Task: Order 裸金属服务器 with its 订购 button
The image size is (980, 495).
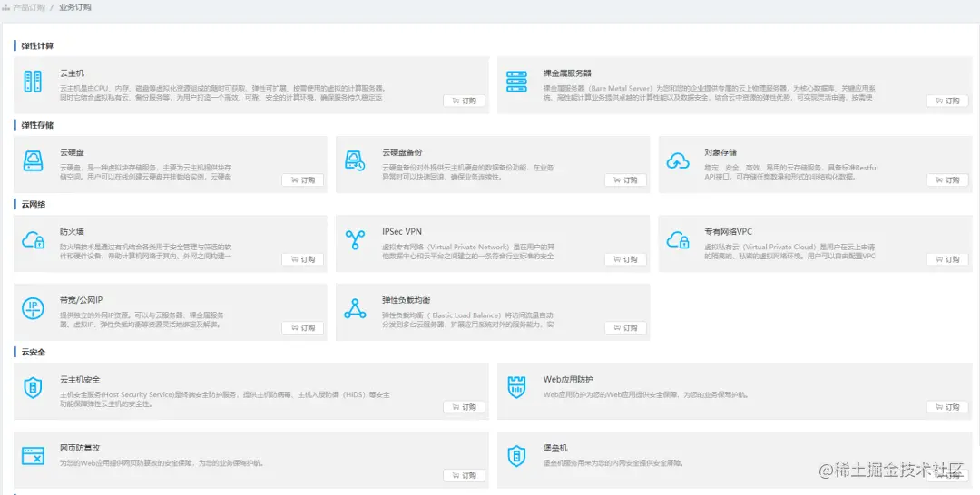Action: pyautogui.click(x=946, y=102)
